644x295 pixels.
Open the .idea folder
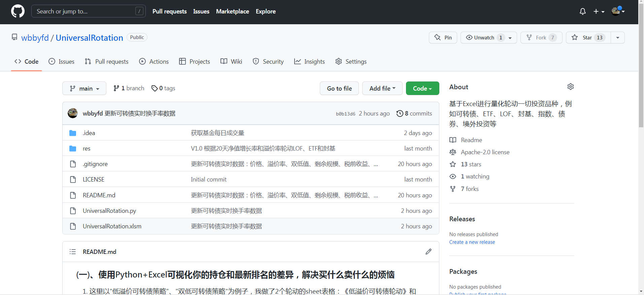[89, 133]
